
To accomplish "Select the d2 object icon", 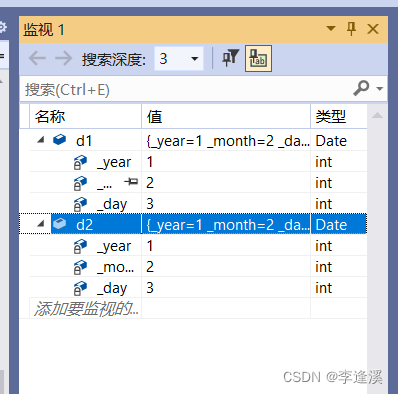I will point(59,224).
